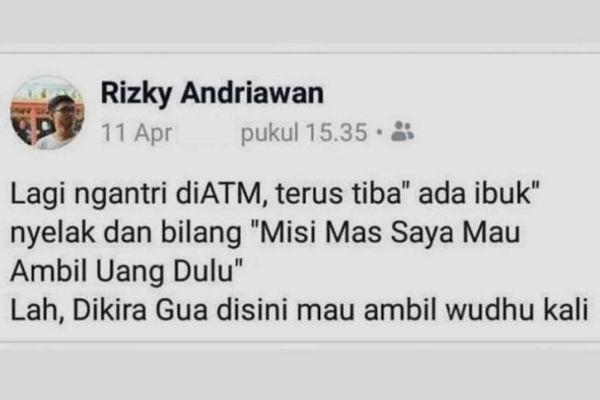Click the 11 Apr post date
Image resolution: width=600 pixels, height=400 pixels.
pyautogui.click(x=137, y=133)
